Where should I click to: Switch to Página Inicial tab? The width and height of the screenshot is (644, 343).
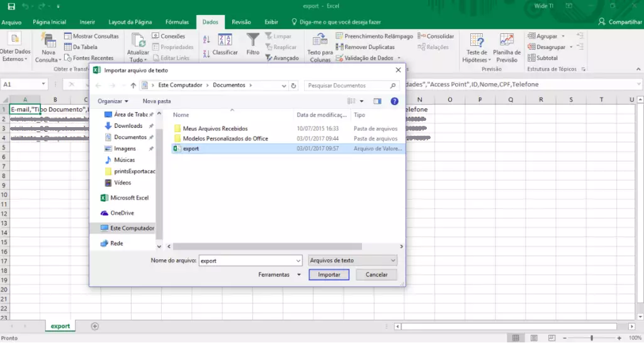click(49, 22)
